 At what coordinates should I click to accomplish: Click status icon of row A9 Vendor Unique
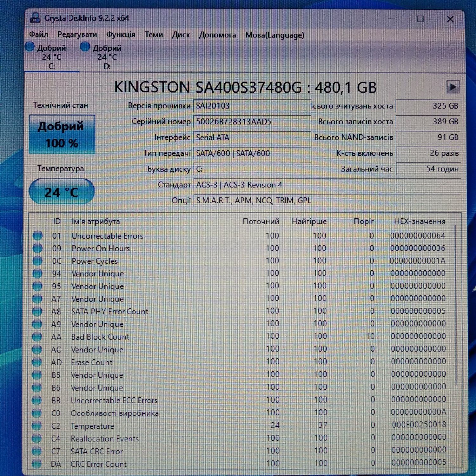[37, 324]
